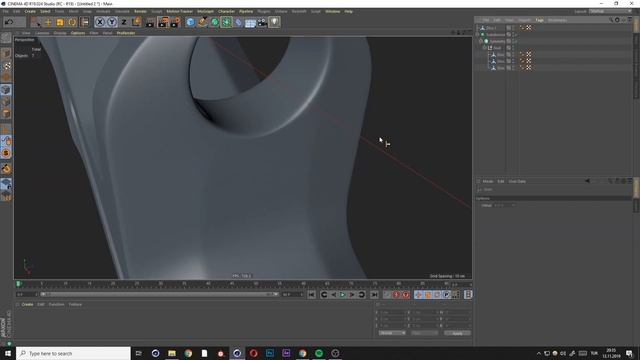Click the Undo arrow icon
The image size is (640, 360).
click(x=9, y=22)
